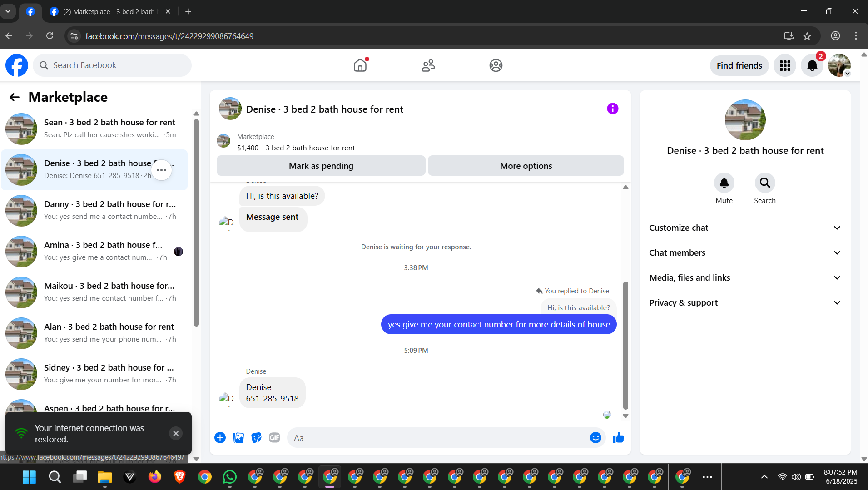868x490 pixels.
Task: Reload the page
Action: [50, 36]
